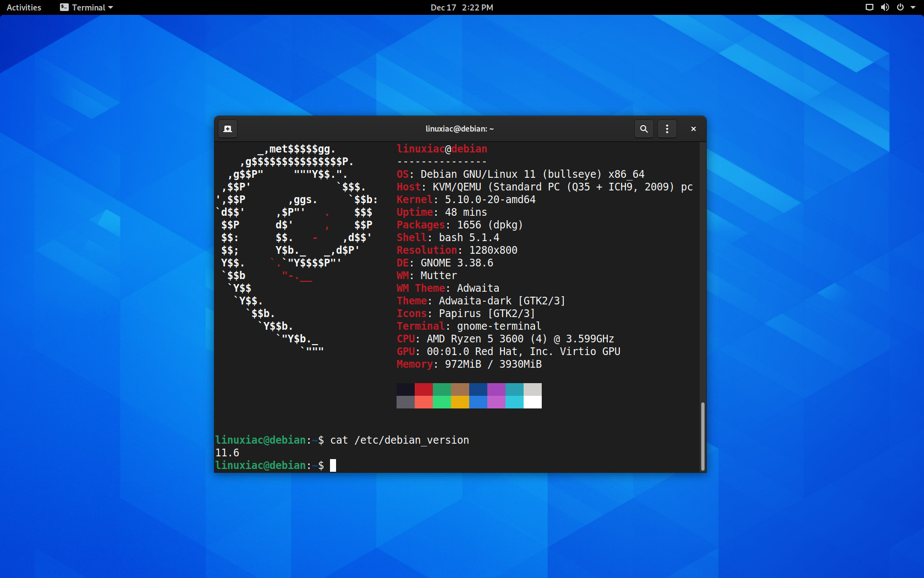
Task: Click the screen display tray icon
Action: tap(870, 7)
